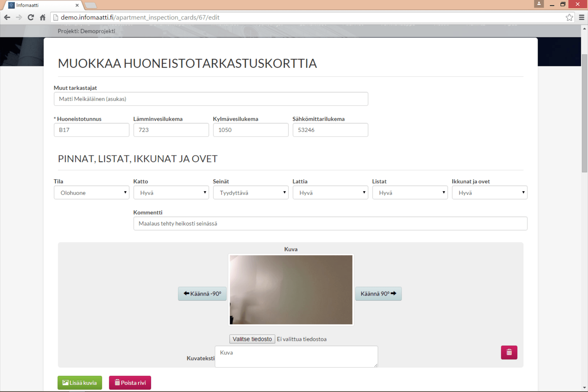Delete the image with the trash icon
The image size is (588, 392).
coord(509,352)
